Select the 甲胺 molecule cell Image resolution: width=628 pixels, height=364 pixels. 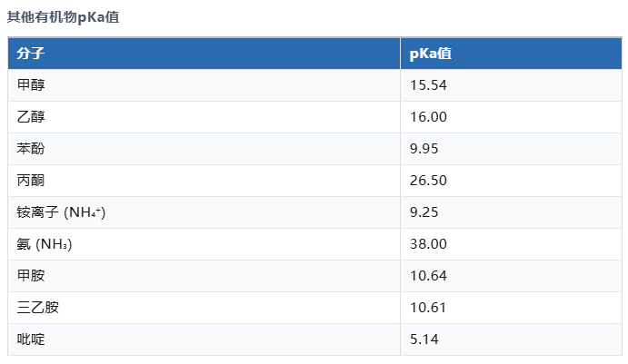click(31, 276)
